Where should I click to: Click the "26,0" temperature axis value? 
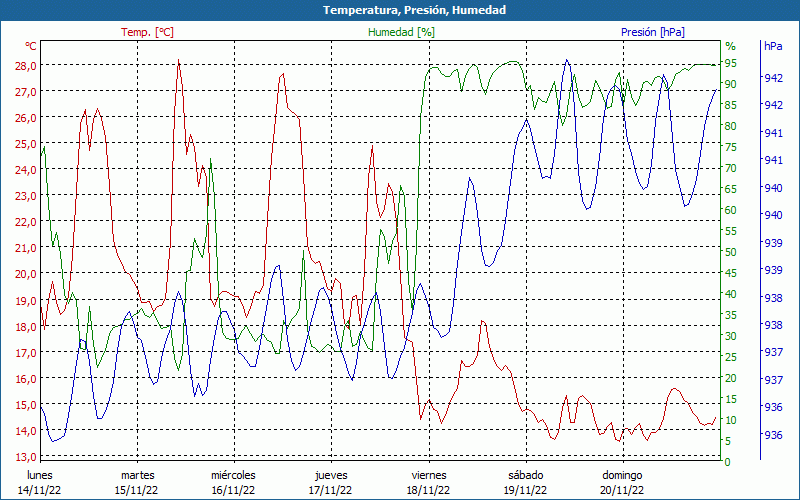click(26, 118)
